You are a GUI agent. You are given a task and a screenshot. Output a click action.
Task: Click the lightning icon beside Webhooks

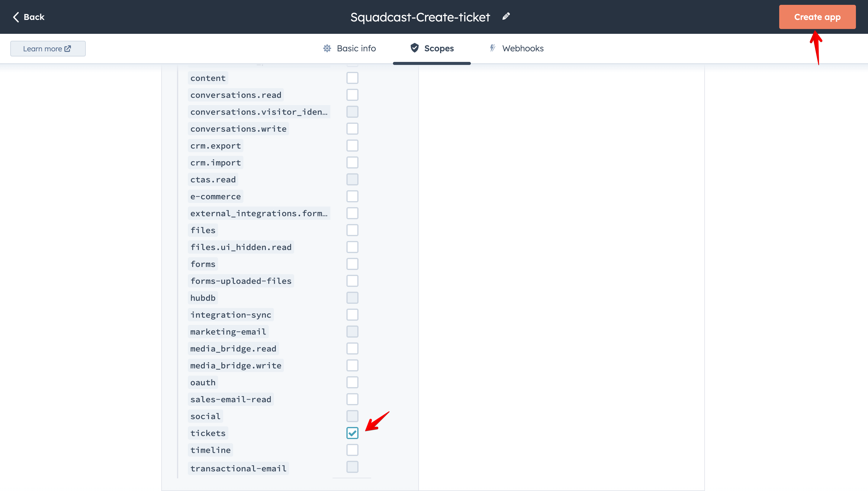pos(492,48)
